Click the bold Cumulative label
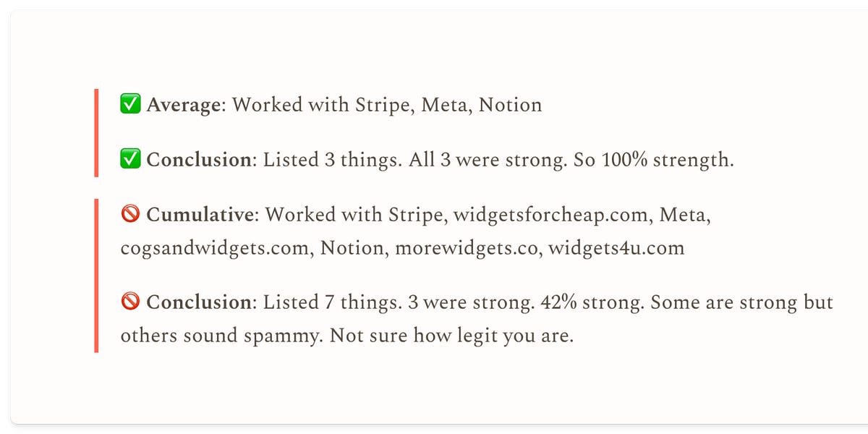The height and width of the screenshot is (434, 868). (200, 215)
